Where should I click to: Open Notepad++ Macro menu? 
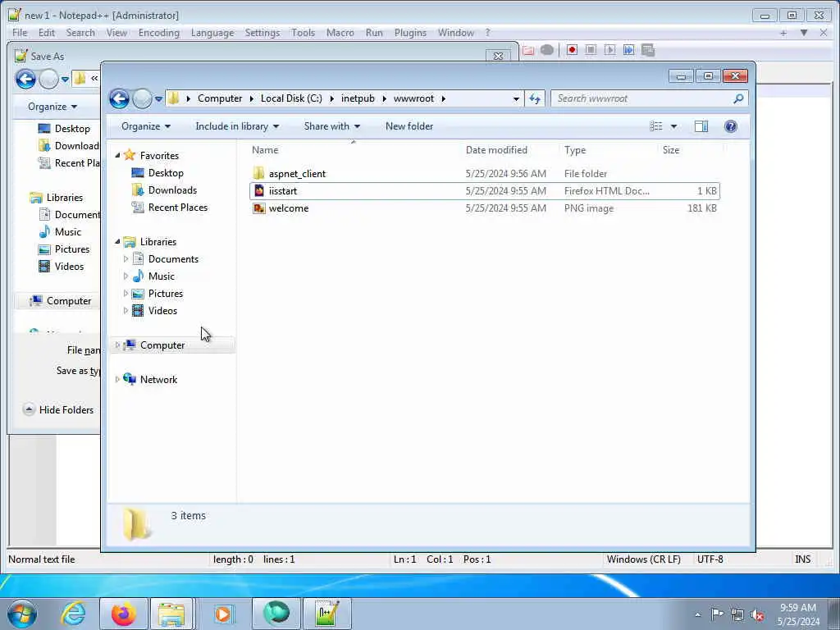tap(340, 33)
